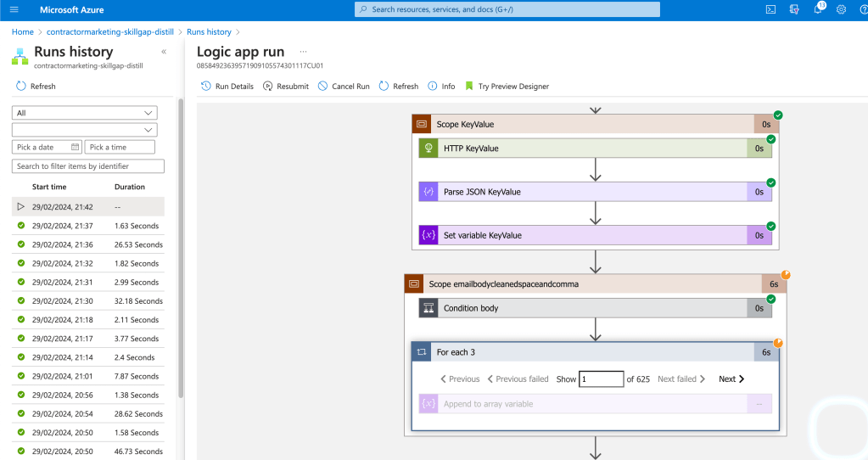
Task: Expand the Scope KeyValue action header
Action: tap(595, 124)
